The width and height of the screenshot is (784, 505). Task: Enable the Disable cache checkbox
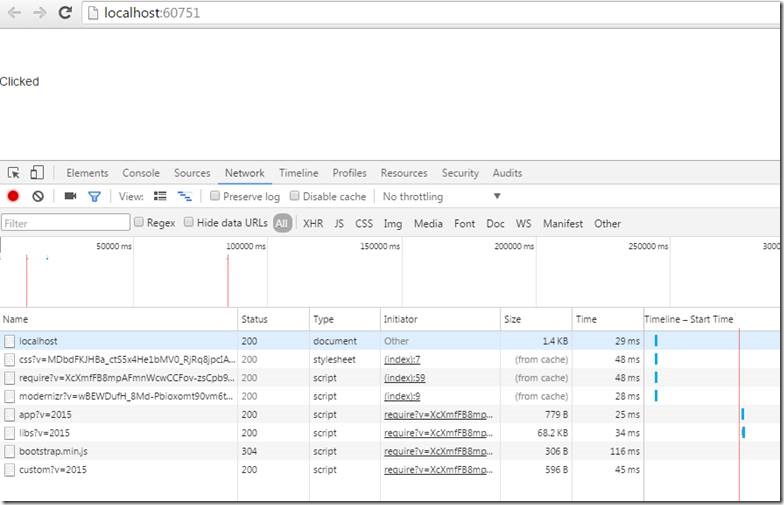click(x=294, y=196)
